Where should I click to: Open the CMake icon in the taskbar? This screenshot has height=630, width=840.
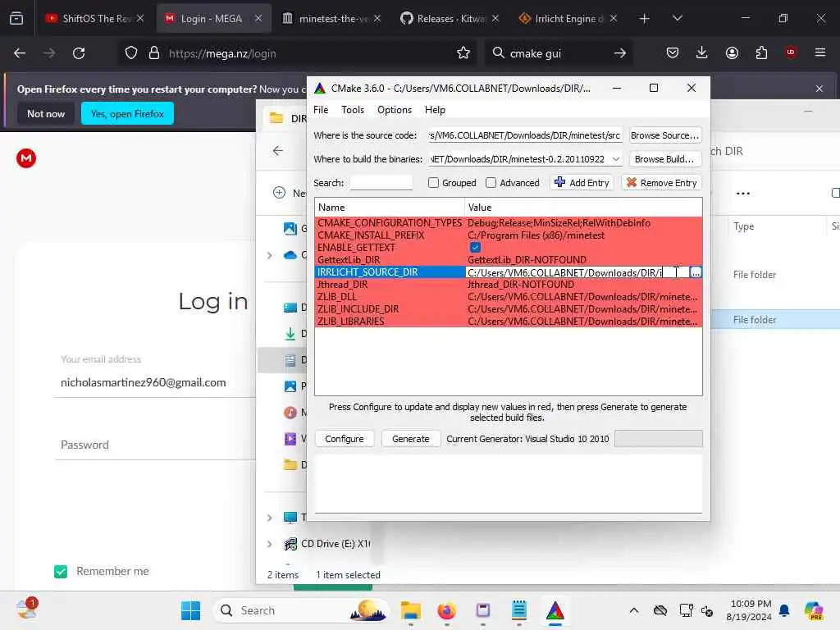tap(555, 610)
